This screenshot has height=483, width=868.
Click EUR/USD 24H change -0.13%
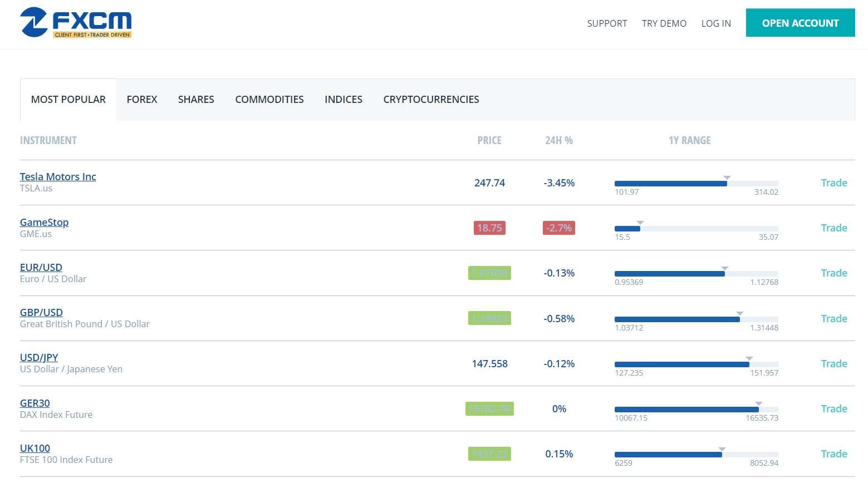click(x=559, y=273)
